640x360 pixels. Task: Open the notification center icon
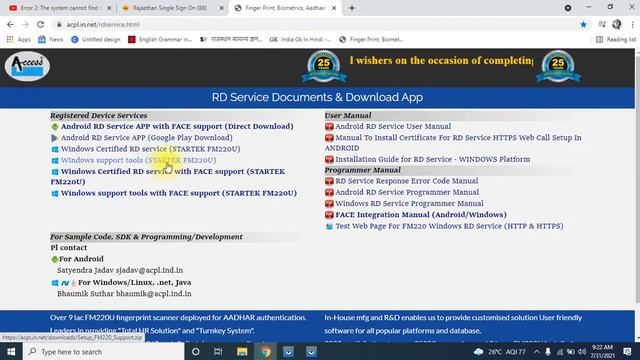pos(627,351)
